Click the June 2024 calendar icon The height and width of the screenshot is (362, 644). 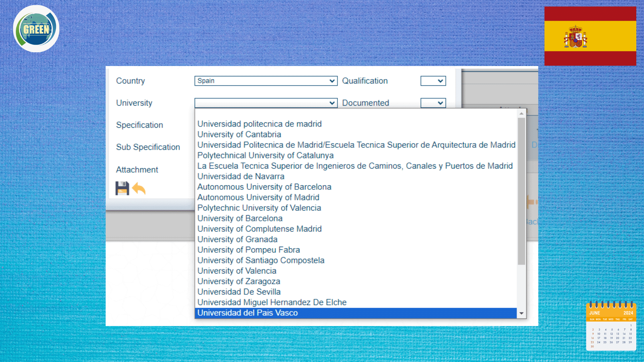(611, 326)
